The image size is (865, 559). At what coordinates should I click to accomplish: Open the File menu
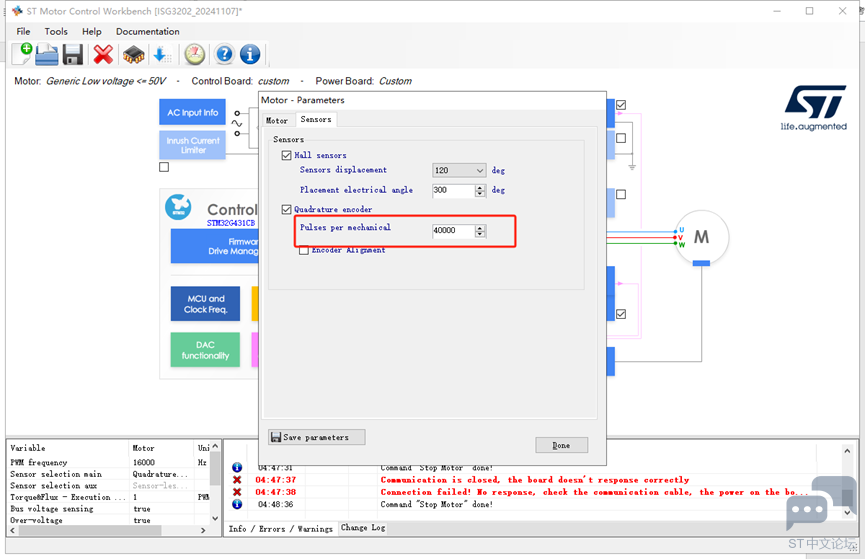tap(23, 31)
